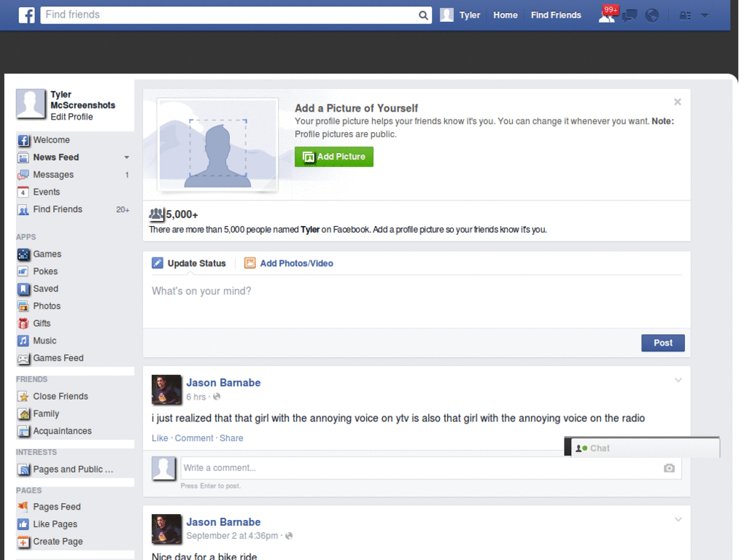Click the blue Post button
This screenshot has width=747, height=560.
[x=662, y=343]
